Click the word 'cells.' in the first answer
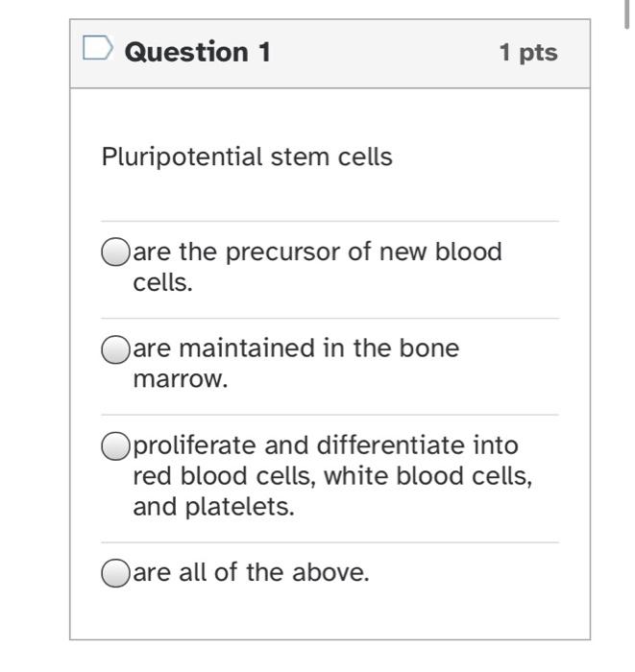This screenshot has width=635, height=672. [163, 283]
